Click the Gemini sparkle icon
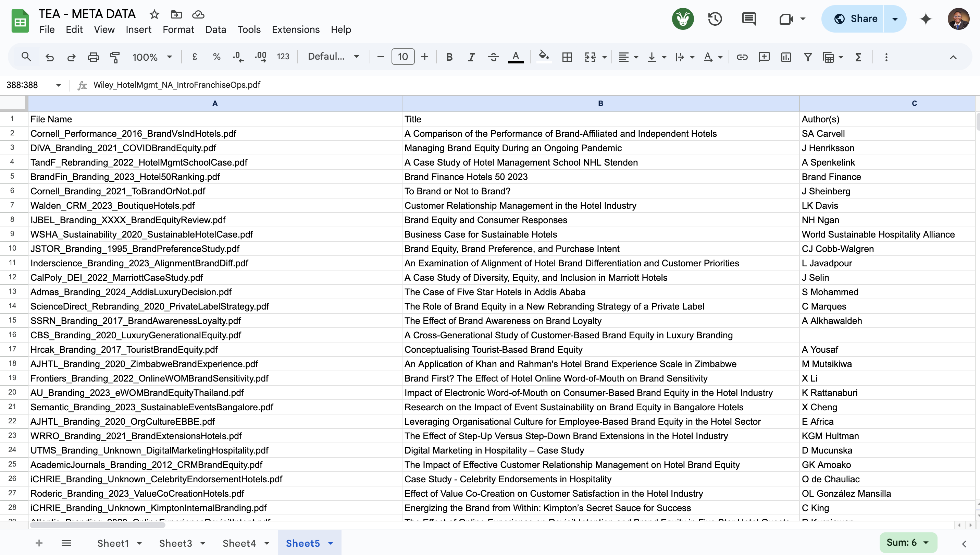980x555 pixels. click(x=926, y=19)
